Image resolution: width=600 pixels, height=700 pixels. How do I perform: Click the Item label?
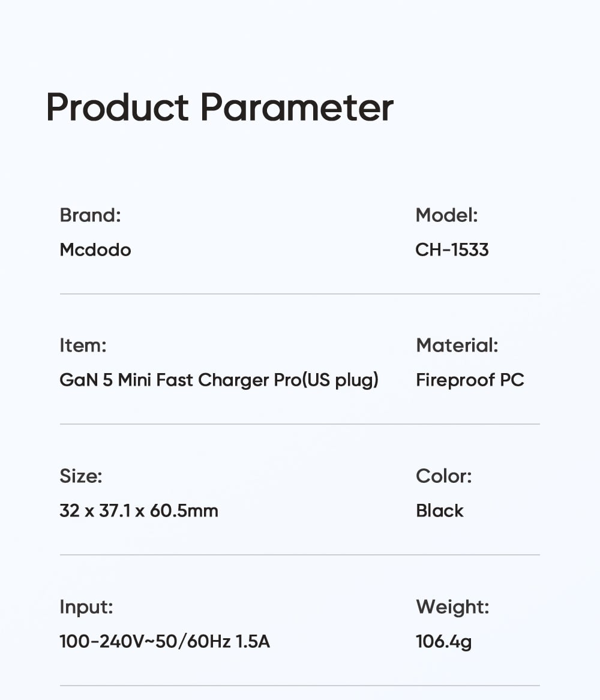[x=83, y=345]
